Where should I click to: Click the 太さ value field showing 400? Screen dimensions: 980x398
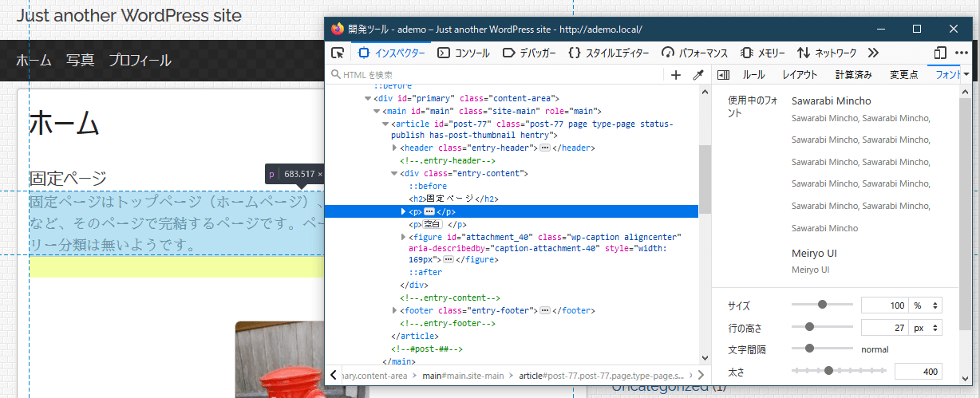919,372
